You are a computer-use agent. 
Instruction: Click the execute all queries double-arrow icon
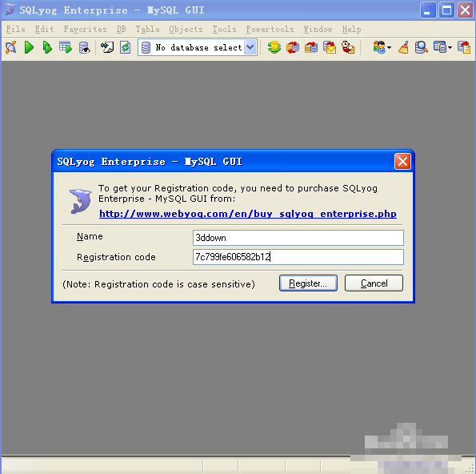point(47,47)
